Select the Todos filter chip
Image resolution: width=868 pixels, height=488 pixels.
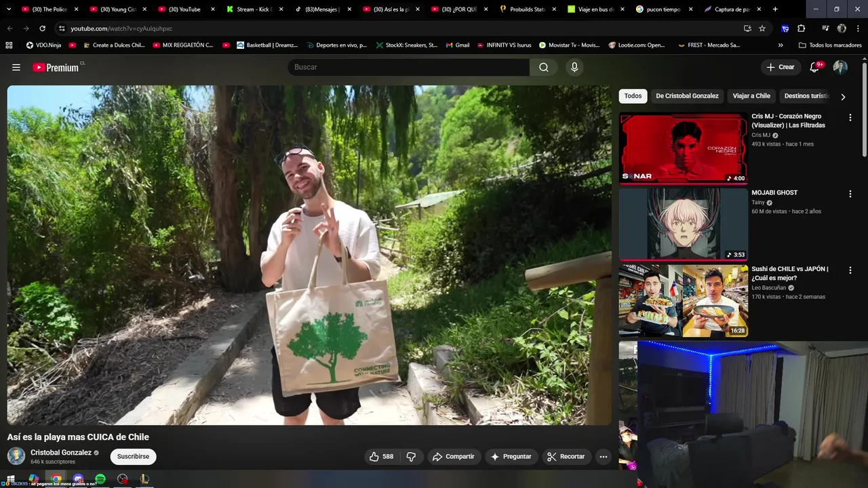[633, 96]
